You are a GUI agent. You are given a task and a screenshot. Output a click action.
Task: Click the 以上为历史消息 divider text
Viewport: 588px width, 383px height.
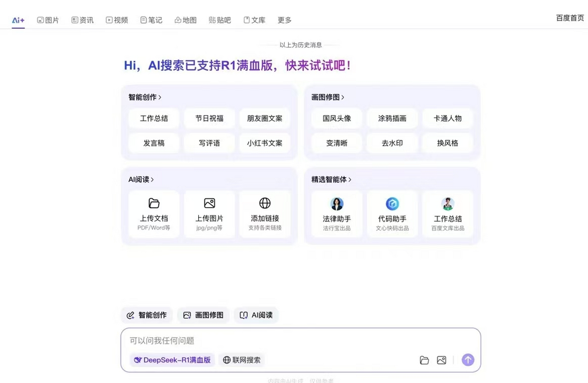pyautogui.click(x=300, y=45)
